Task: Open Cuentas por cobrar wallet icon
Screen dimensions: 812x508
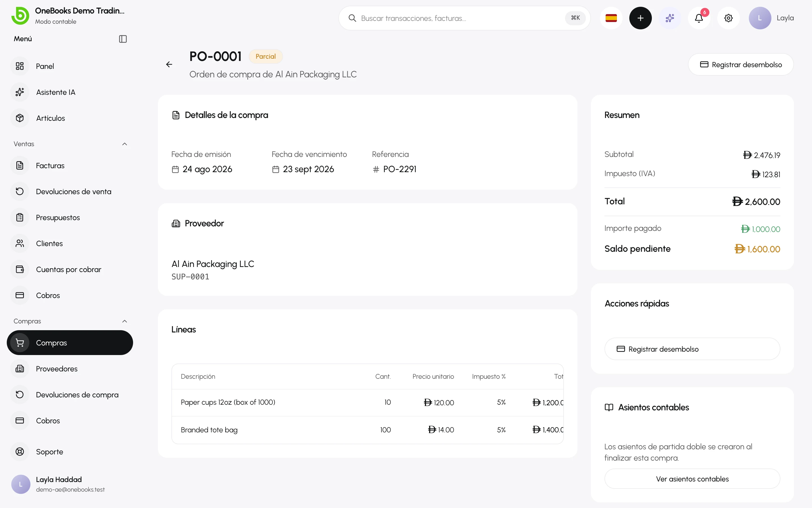Action: click(20, 269)
